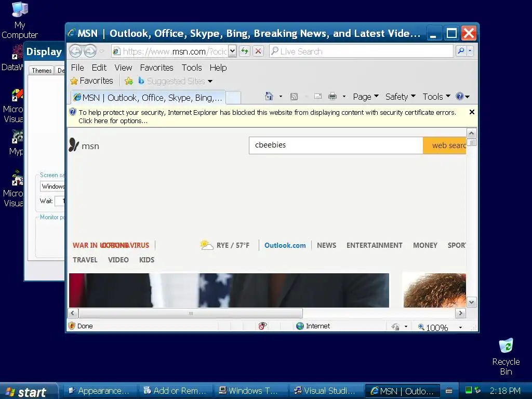This screenshot has height=399, width=532.
Task: Close the security information bar
Action: [x=472, y=112]
